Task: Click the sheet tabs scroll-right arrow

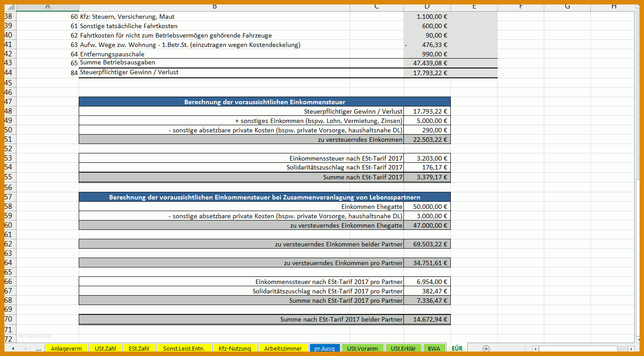Action: [x=25, y=348]
